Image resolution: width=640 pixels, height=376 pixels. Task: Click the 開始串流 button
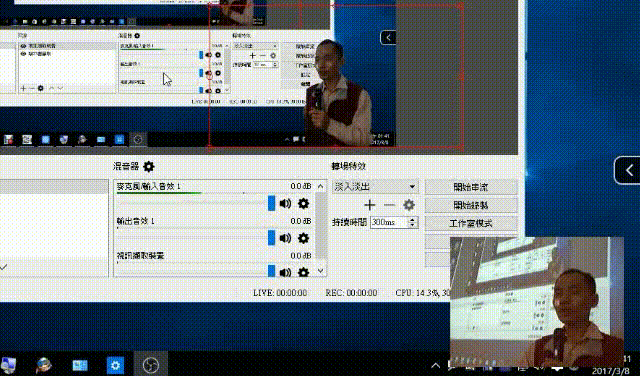[471, 187]
